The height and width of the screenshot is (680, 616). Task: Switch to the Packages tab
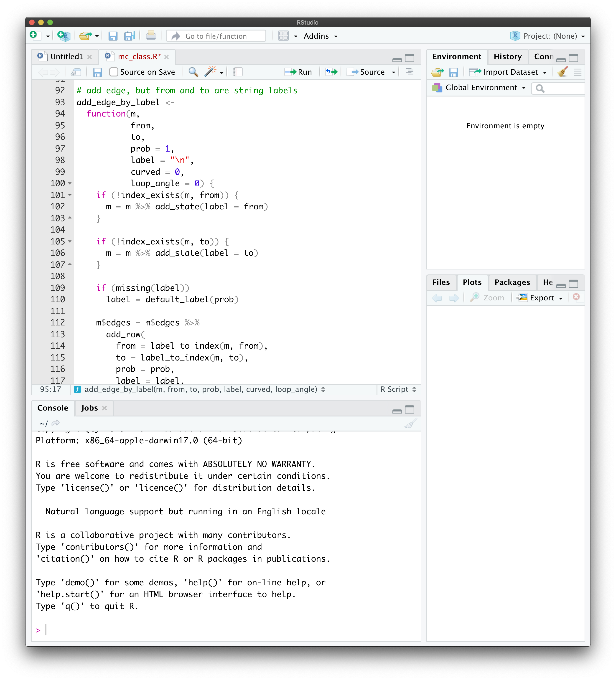tap(512, 282)
